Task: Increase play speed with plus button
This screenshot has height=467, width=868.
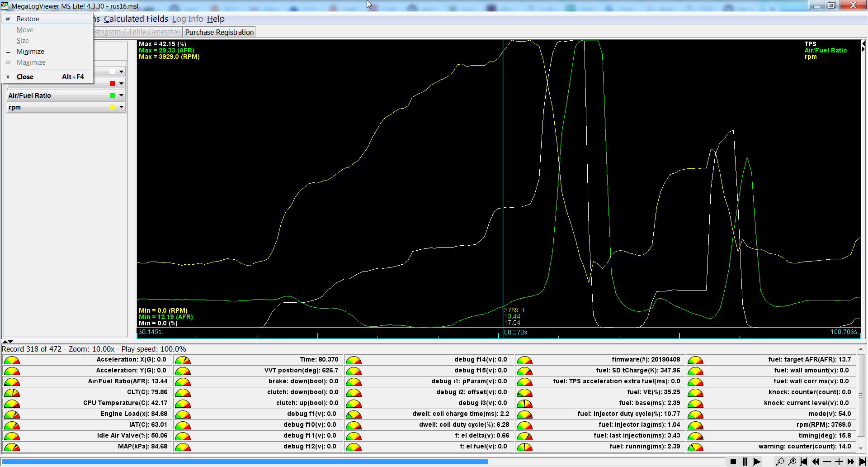Action: 839,462
